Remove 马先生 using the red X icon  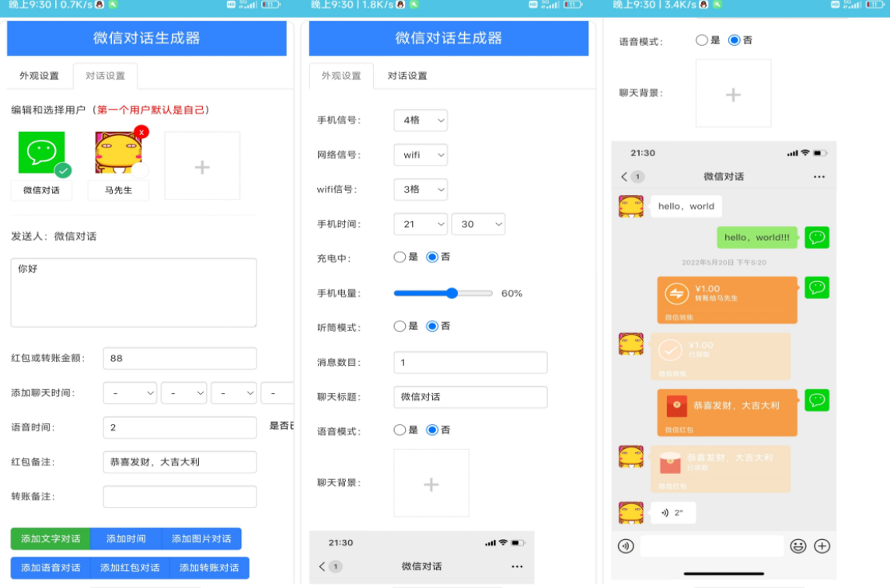(142, 132)
